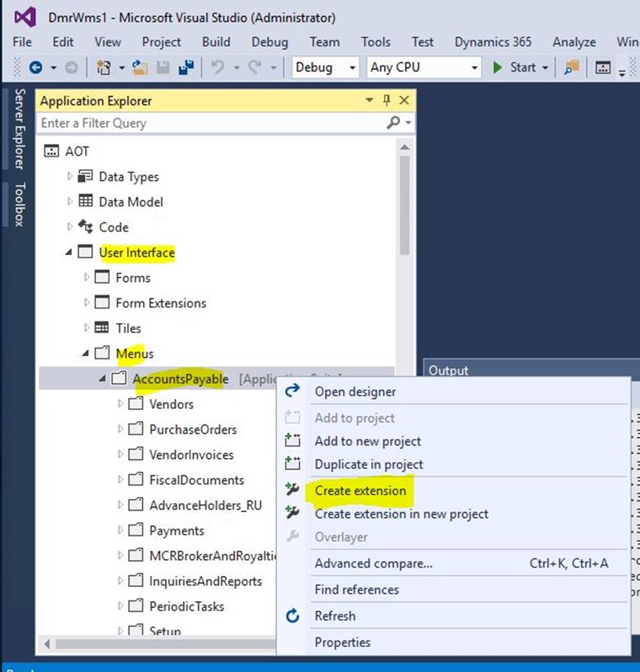640x672 pixels.
Task: Click the Navigate Backward arrow icon
Action: (35, 67)
